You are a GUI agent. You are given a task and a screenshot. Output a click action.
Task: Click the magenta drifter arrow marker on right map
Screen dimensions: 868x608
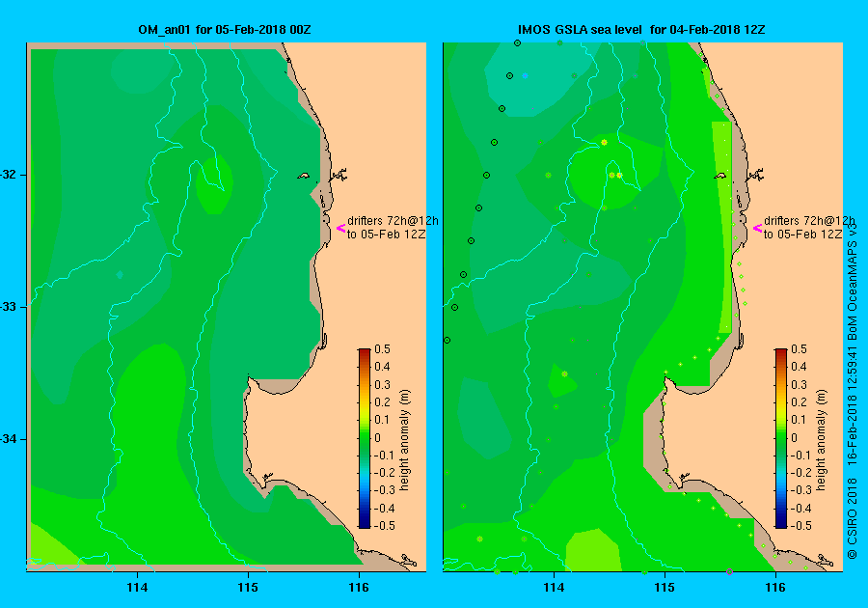click(757, 228)
